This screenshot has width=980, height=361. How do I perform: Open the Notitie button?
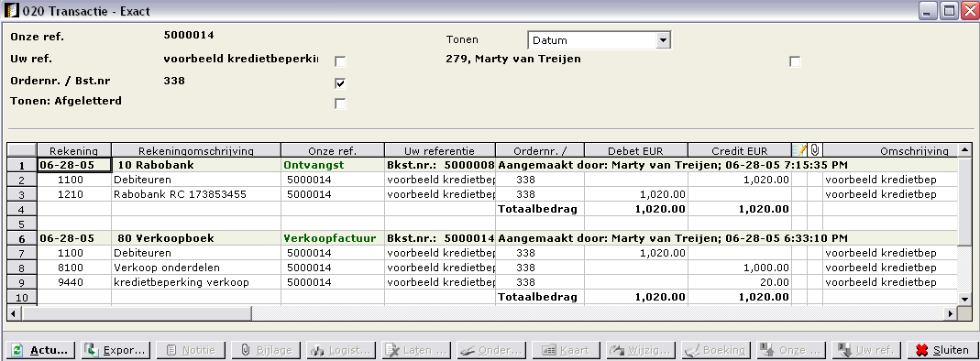pyautogui.click(x=191, y=350)
